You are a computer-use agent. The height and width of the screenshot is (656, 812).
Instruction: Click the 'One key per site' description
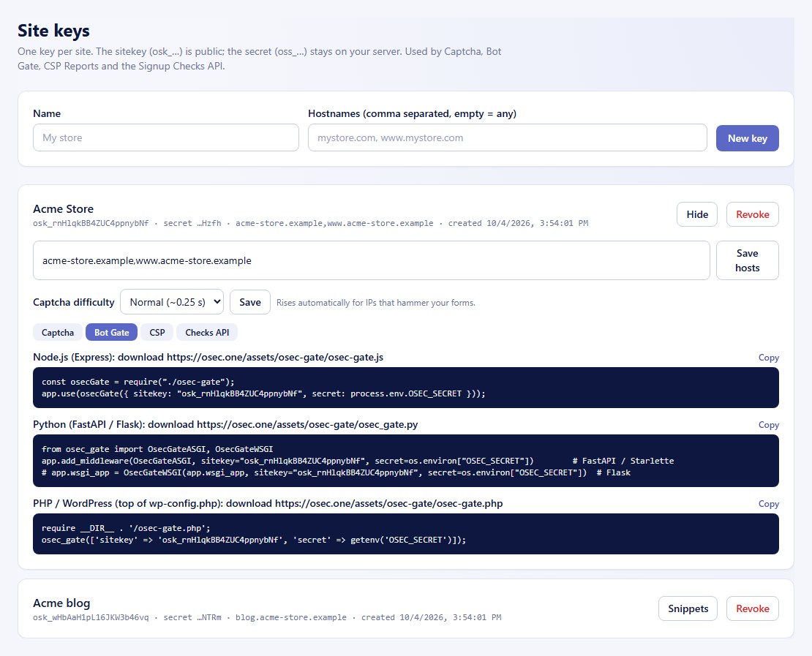coord(260,59)
